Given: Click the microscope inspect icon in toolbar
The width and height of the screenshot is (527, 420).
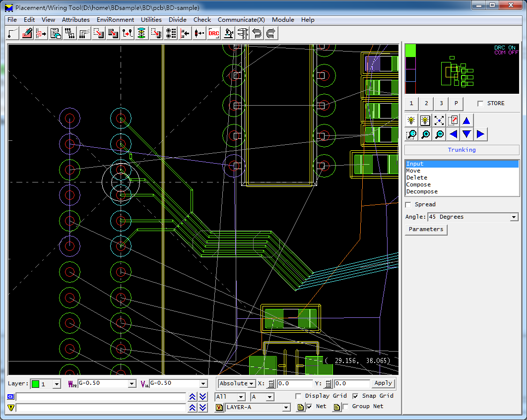Looking at the screenshot, I should (228, 33).
